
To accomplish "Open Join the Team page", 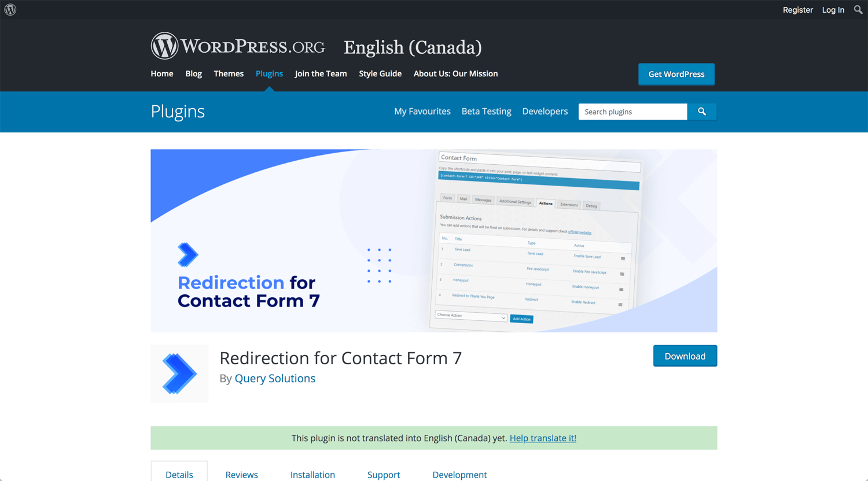I will point(321,73).
